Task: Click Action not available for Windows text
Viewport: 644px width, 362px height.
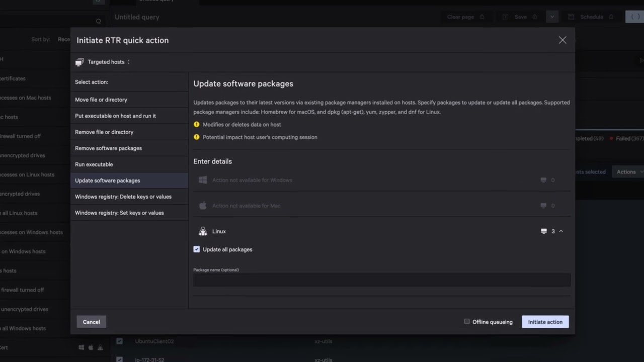Action: point(252,180)
